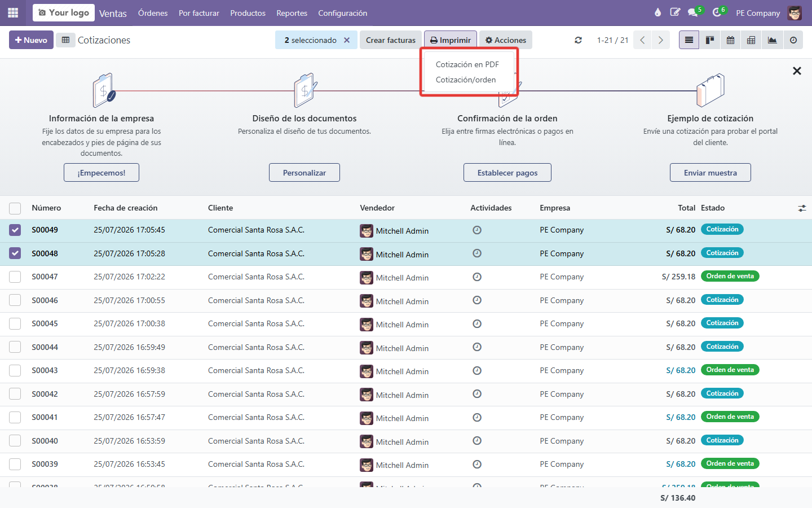Image resolution: width=812 pixels, height=508 pixels.
Task: Choose Cotización en PDF option
Action: click(x=467, y=64)
